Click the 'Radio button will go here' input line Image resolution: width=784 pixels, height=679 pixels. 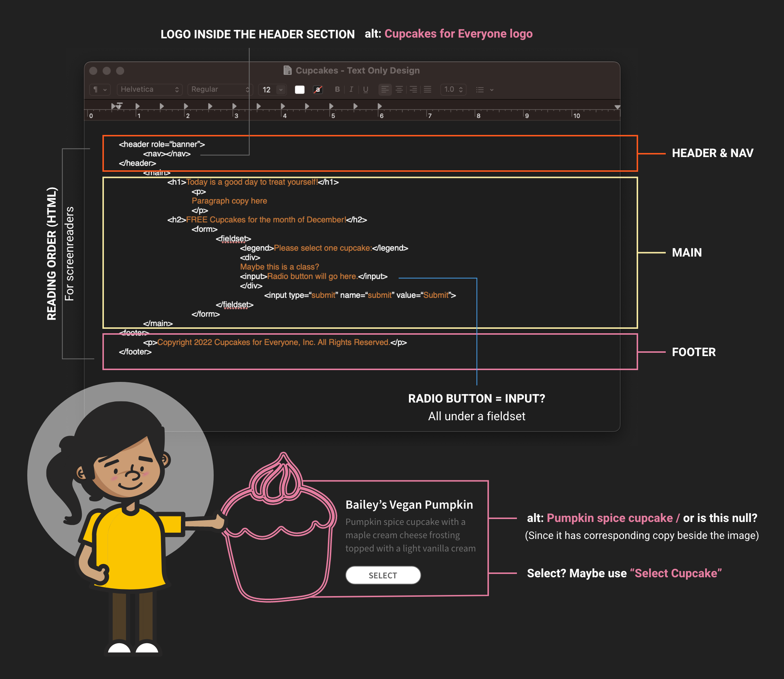pos(314,276)
